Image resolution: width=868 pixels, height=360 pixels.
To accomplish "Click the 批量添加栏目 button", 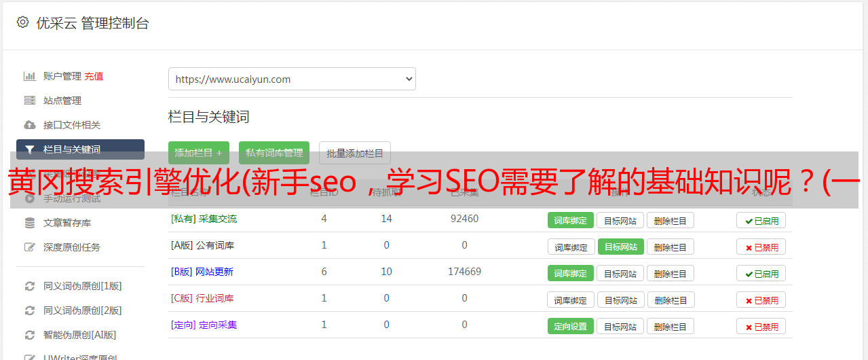I will coord(355,153).
